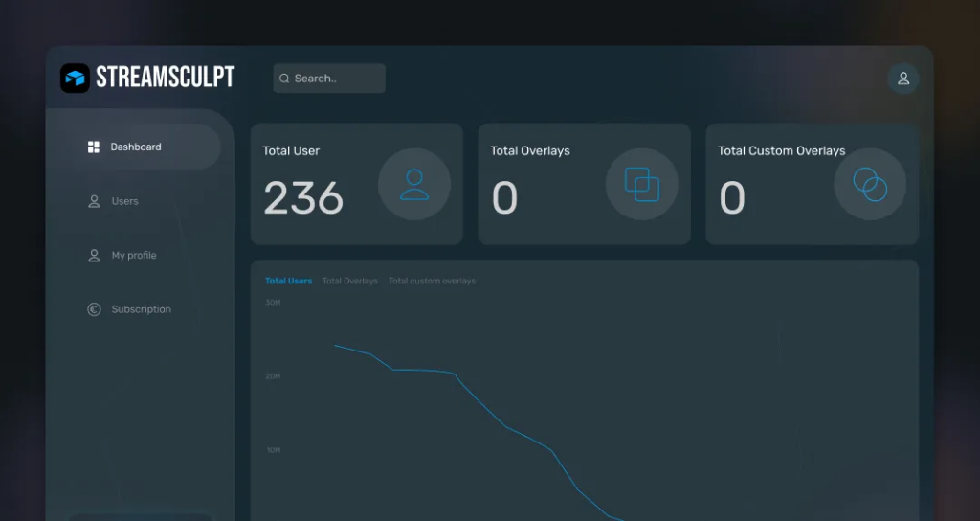The width and height of the screenshot is (980, 521).
Task: Click the Users person icon in sidebar
Action: pos(94,201)
